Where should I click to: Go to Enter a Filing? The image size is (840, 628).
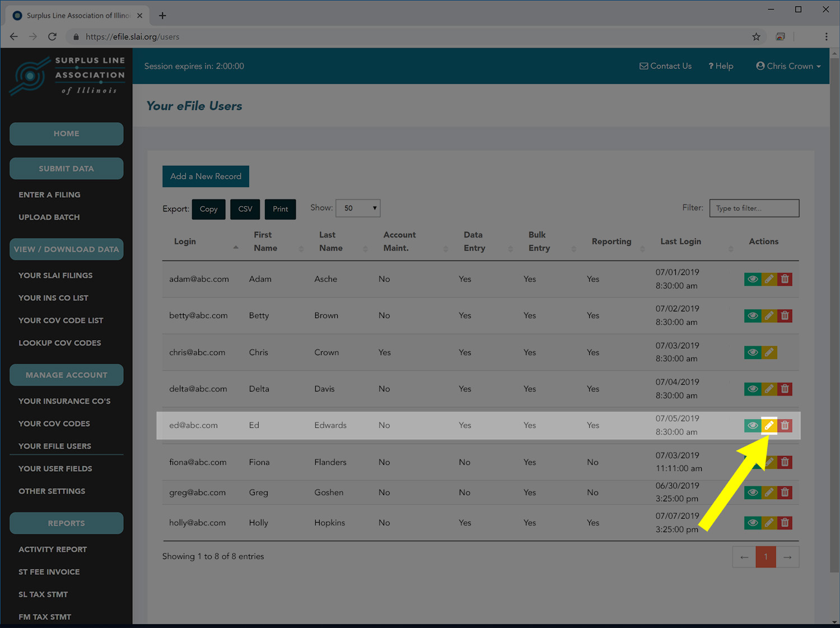(49, 195)
